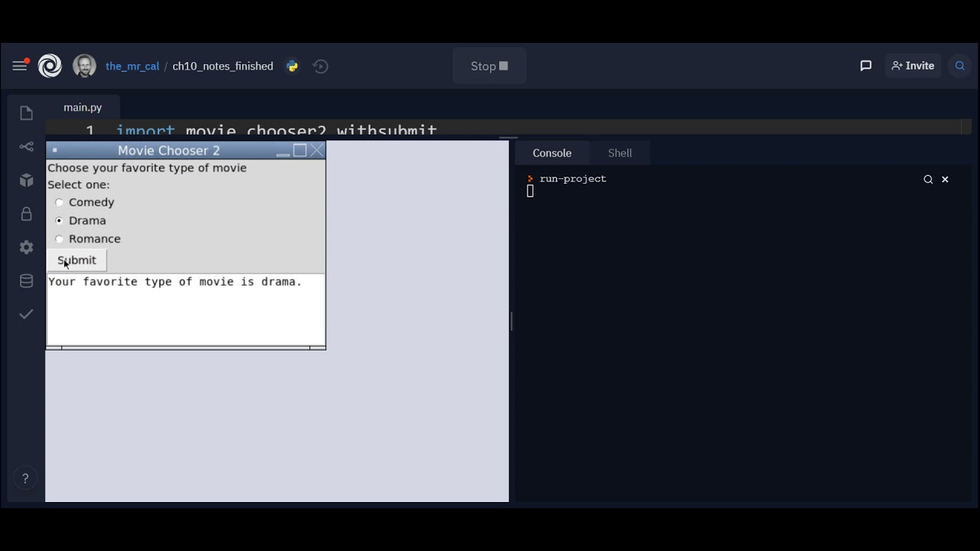Viewport: 980px width, 551px height.
Task: Open the chat comment icon
Action: click(x=866, y=66)
